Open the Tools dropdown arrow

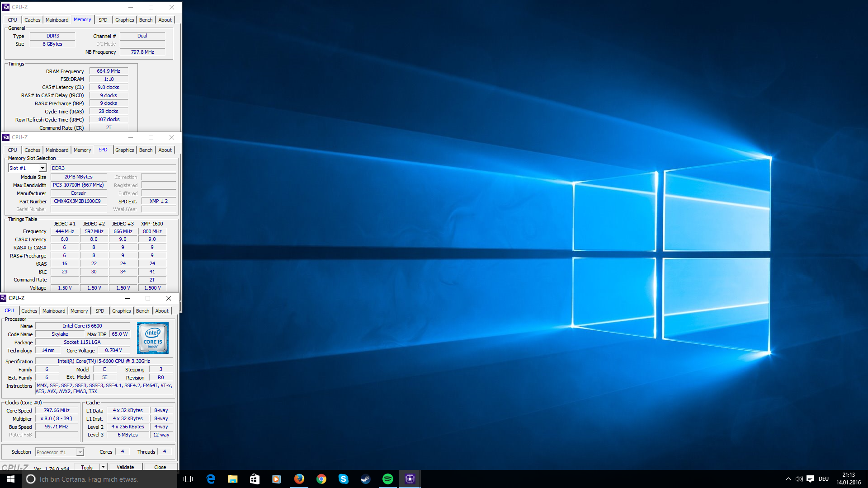[103, 467]
